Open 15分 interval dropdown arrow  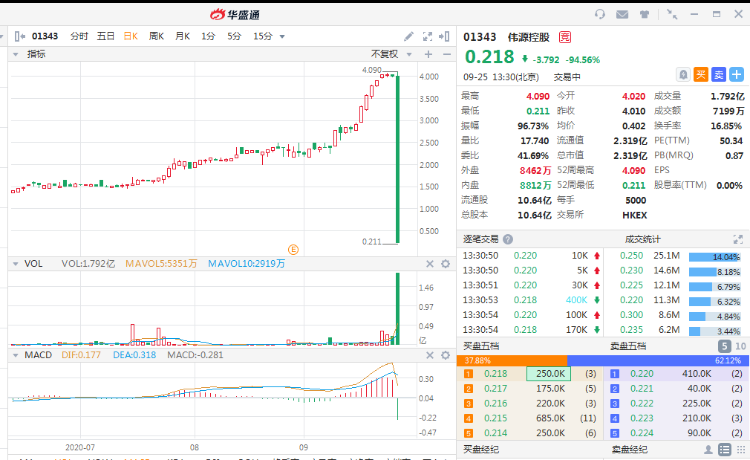coord(282,37)
